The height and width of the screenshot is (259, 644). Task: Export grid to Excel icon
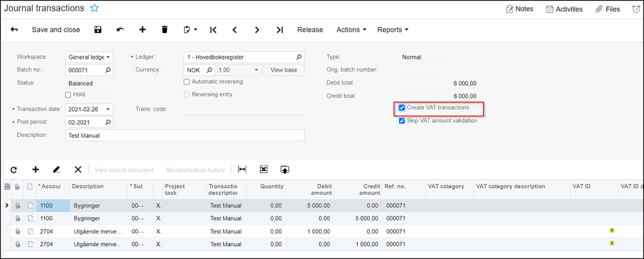pos(264,170)
